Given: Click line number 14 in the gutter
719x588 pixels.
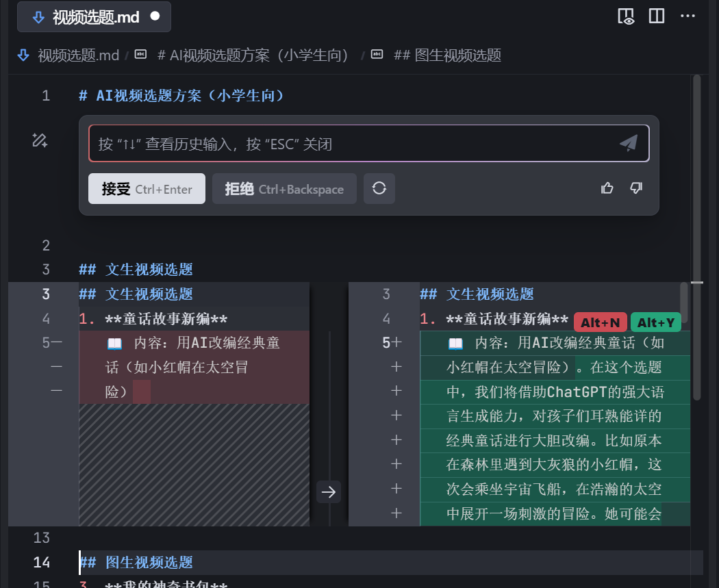Looking at the screenshot, I should (x=41, y=563).
